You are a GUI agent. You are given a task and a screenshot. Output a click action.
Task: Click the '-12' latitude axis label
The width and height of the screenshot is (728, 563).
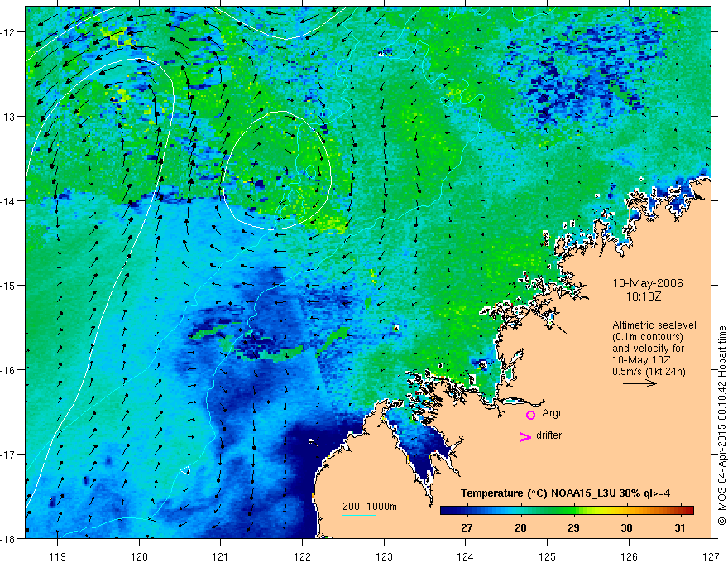click(8, 32)
